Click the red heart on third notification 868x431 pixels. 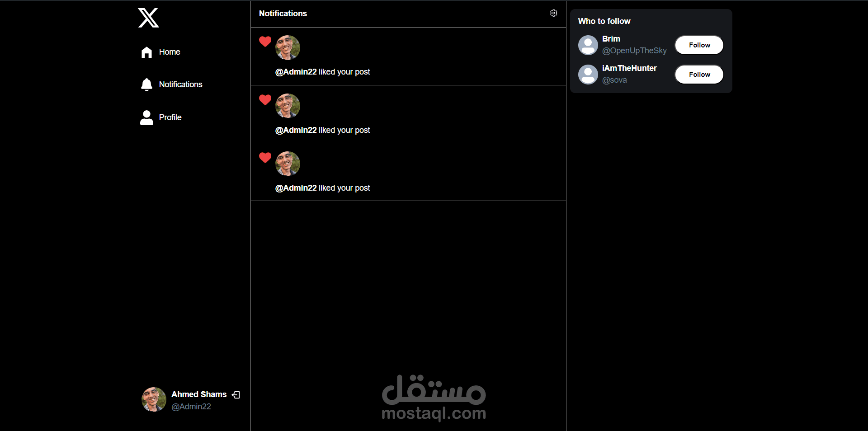tap(265, 158)
